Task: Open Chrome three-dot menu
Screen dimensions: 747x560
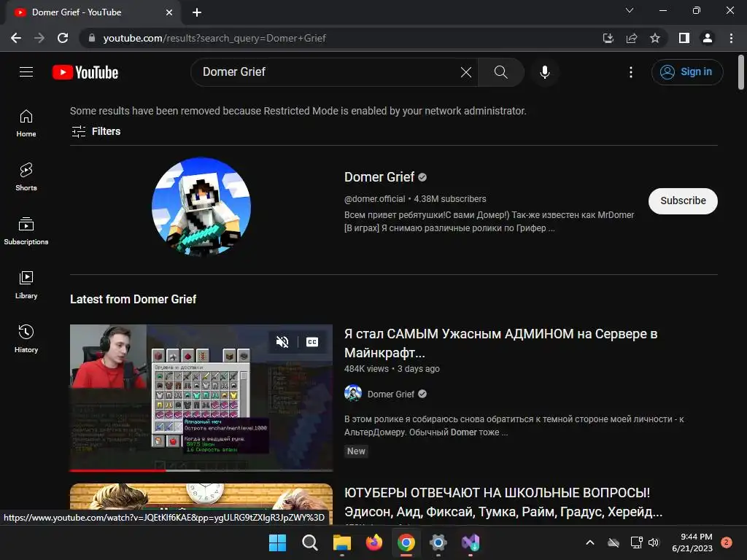Action: point(731,38)
